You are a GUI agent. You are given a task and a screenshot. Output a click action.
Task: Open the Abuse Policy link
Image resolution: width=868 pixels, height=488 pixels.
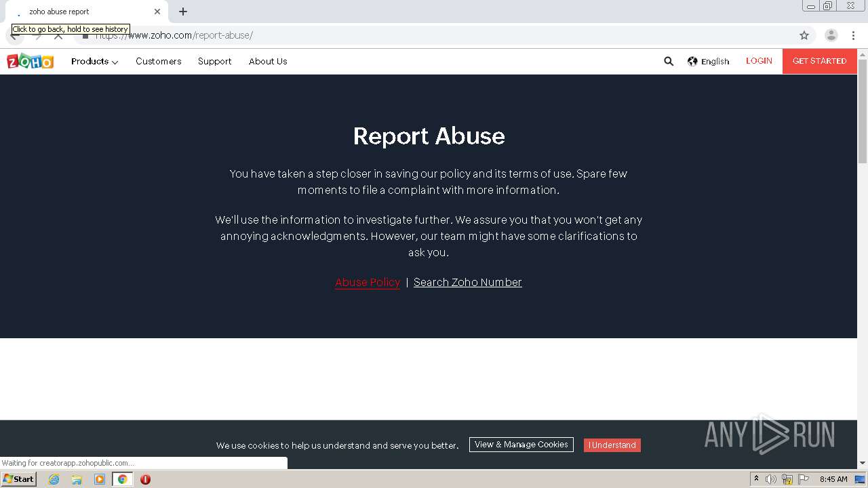[368, 282]
